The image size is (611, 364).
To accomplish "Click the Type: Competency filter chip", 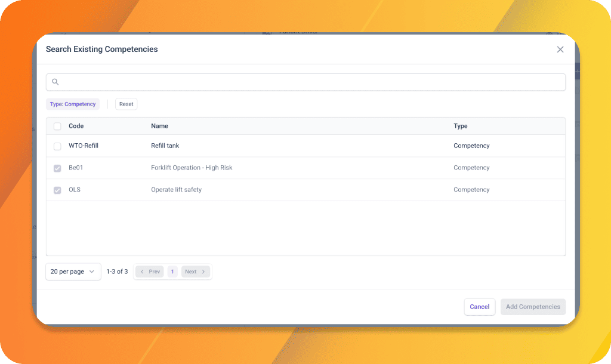I will point(72,104).
